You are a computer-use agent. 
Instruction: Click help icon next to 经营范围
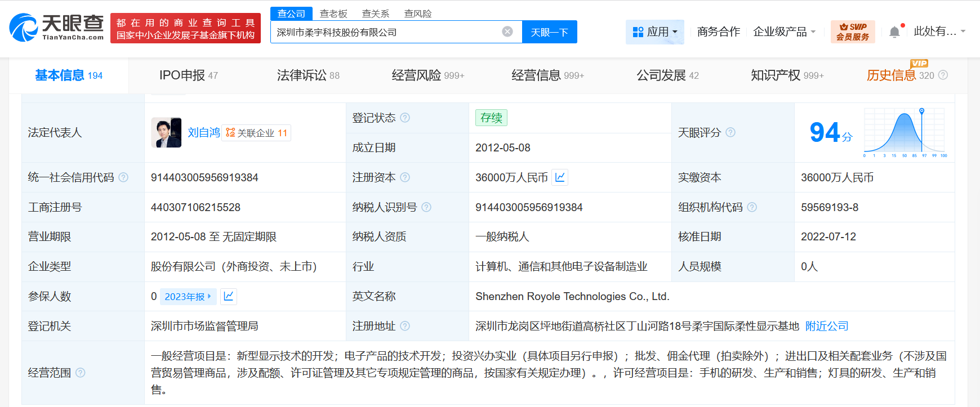pyautogui.click(x=81, y=373)
